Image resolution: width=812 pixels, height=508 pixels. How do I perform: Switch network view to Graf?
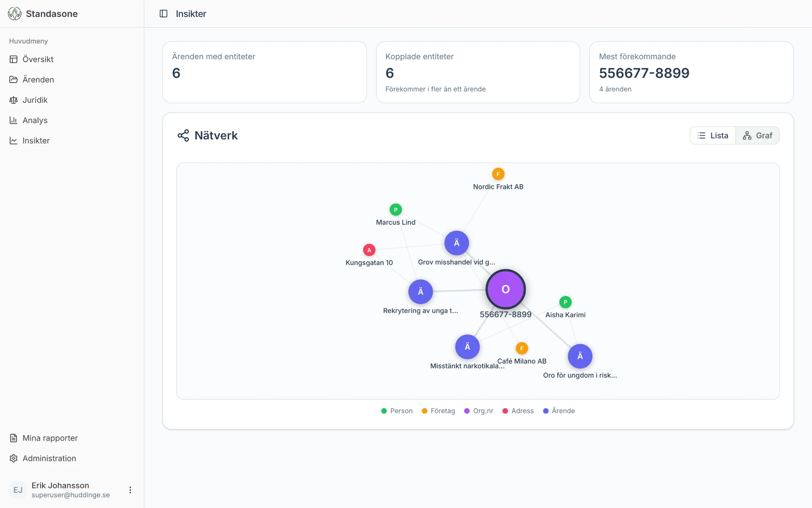[757, 135]
